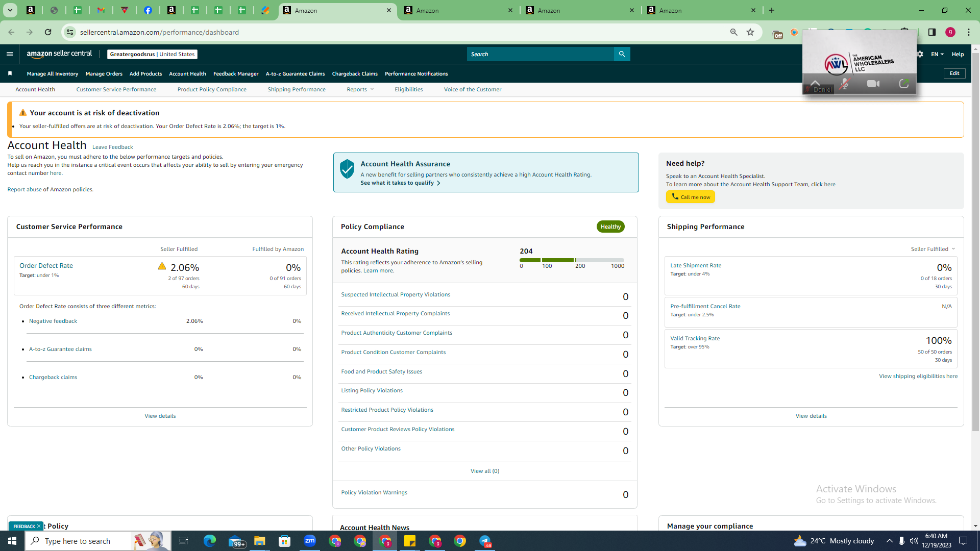Open the Eligibilities tab
The height and width of the screenshot is (551, 980).
tap(408, 89)
